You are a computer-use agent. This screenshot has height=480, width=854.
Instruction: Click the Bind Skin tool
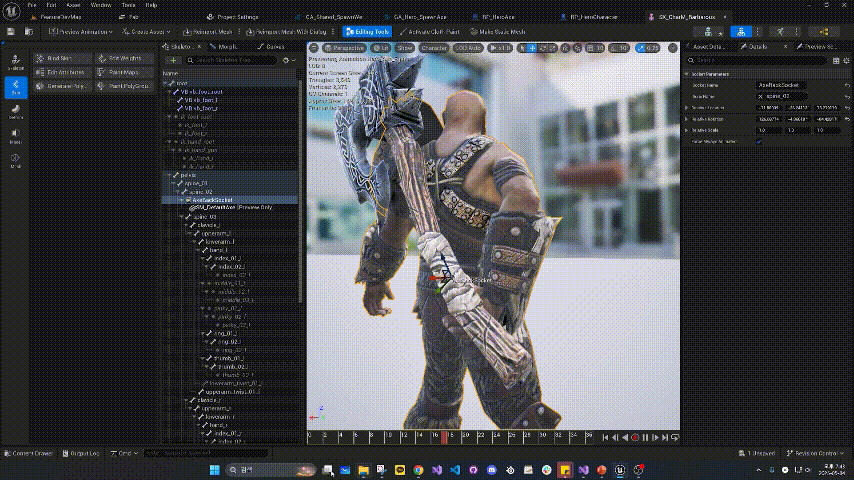tap(62, 58)
